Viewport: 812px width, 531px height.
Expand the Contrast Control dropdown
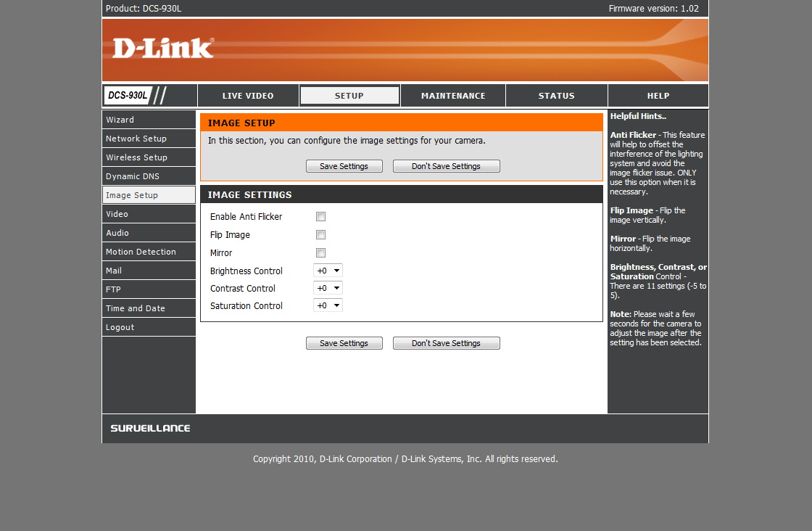[x=328, y=288]
